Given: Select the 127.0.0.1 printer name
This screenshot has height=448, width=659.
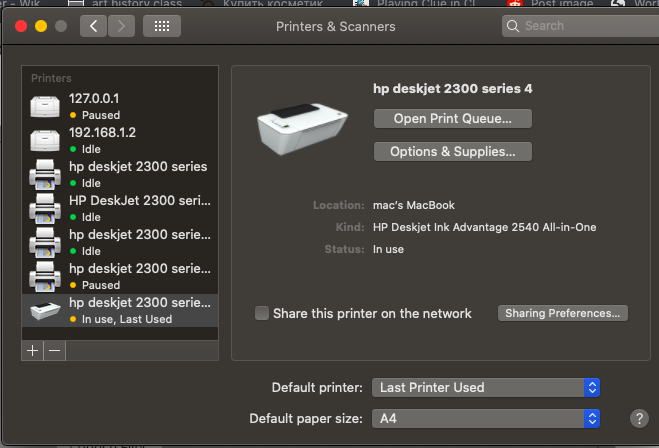Looking at the screenshot, I should [x=94, y=98].
